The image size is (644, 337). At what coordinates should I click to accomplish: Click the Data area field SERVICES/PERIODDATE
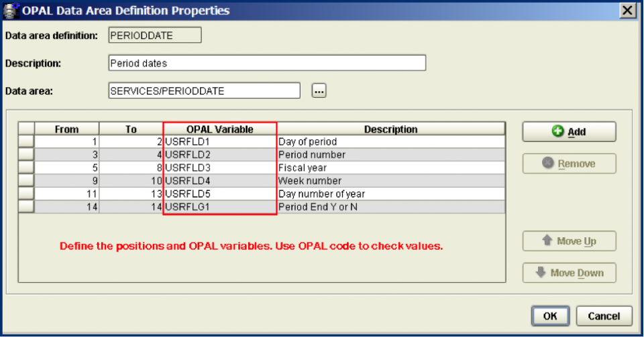pyautogui.click(x=204, y=90)
